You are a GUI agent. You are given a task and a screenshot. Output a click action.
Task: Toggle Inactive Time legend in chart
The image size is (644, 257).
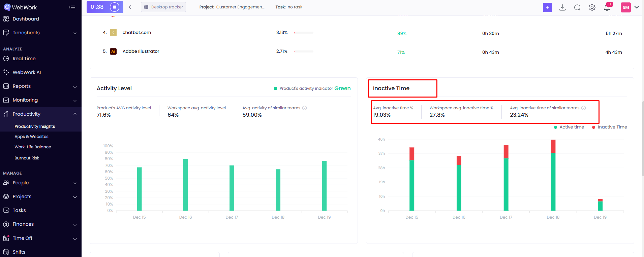pyautogui.click(x=609, y=127)
